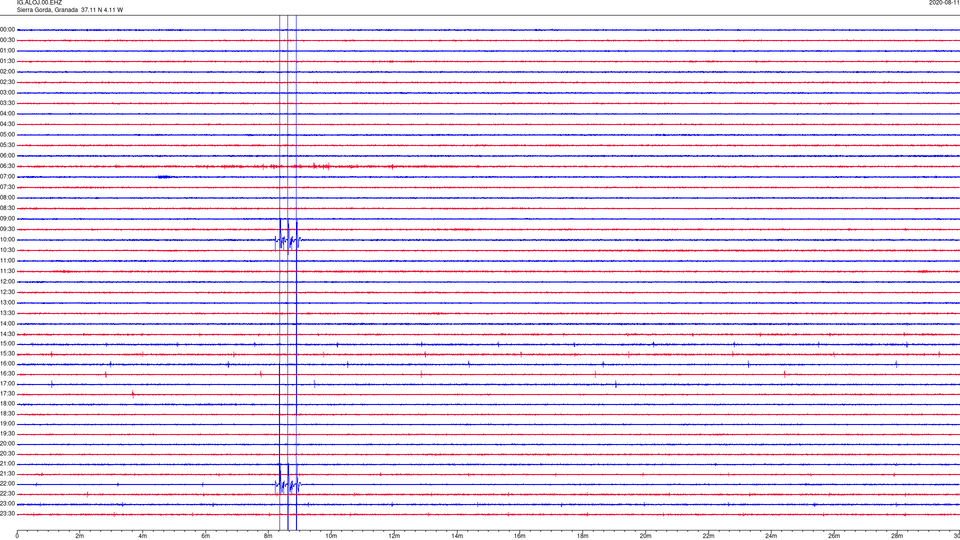The image size is (960, 540).
Task: Click the 6m tick on the time axis
Action: coord(205,536)
